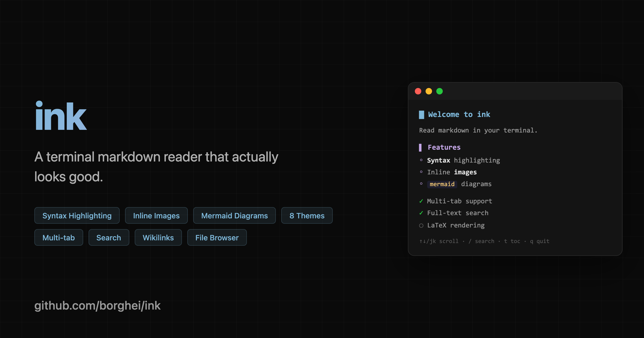644x338 pixels.
Task: Click the green maximize dot on terminal window
Action: tap(440, 91)
